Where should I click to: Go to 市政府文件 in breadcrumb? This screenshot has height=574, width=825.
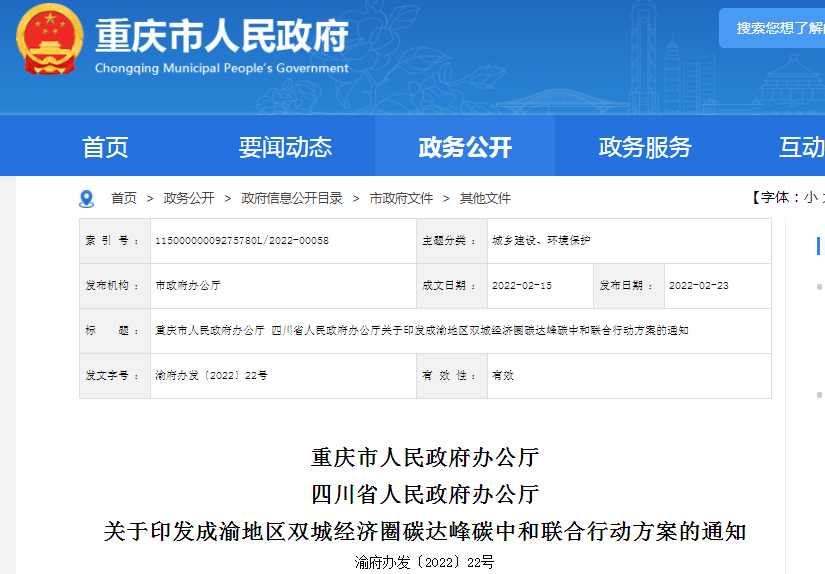click(x=401, y=198)
